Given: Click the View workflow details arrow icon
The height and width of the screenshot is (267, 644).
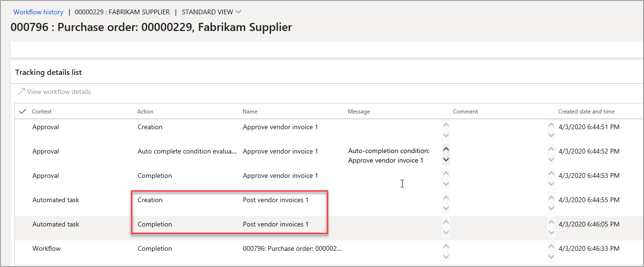Looking at the screenshot, I should point(21,92).
